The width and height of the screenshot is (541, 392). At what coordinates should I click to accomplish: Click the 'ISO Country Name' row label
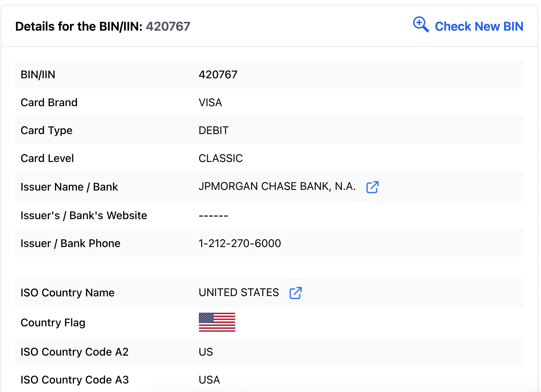[67, 293]
